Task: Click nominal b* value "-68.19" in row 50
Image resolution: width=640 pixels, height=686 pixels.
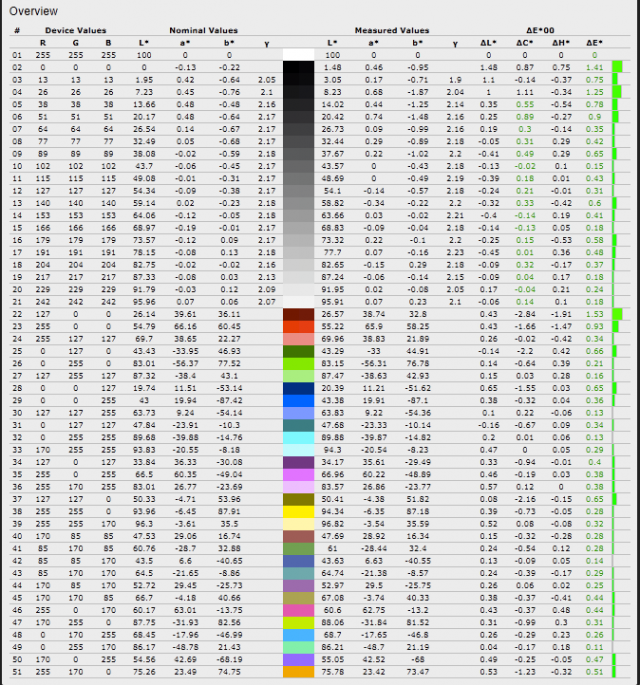Action: [228, 659]
